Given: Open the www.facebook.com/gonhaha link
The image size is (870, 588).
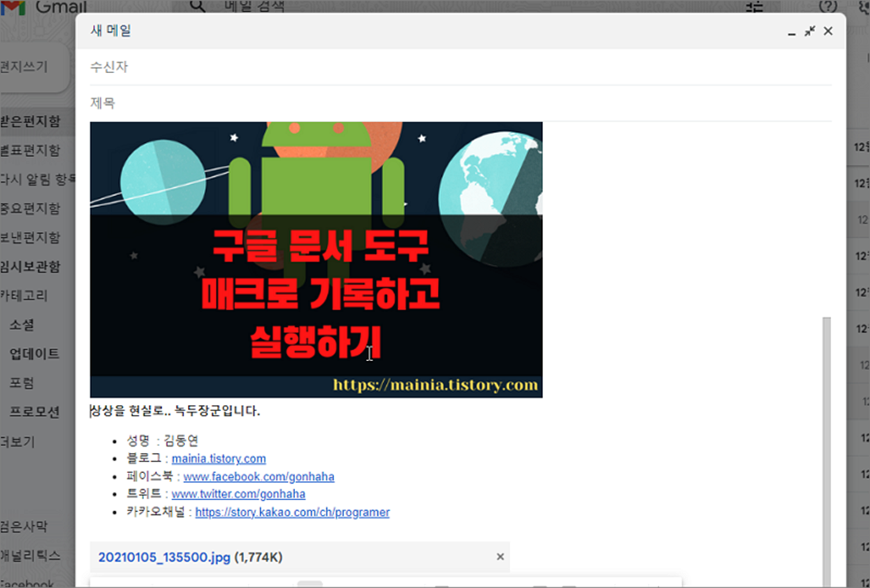Looking at the screenshot, I should 259,477.
